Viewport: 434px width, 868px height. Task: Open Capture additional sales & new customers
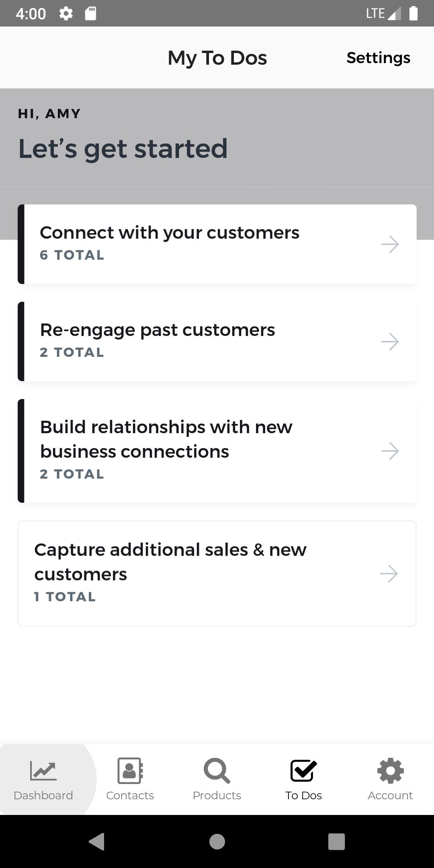pos(217,573)
